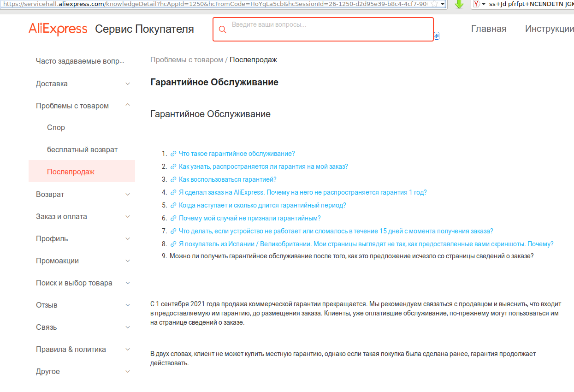Click the magnifier icon in the search box
Viewport: 574px width, 392px height.
coord(222,30)
